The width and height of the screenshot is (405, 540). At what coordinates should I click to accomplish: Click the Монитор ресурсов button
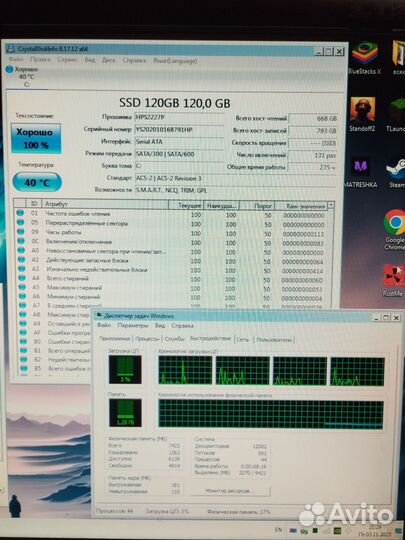pos(230,491)
